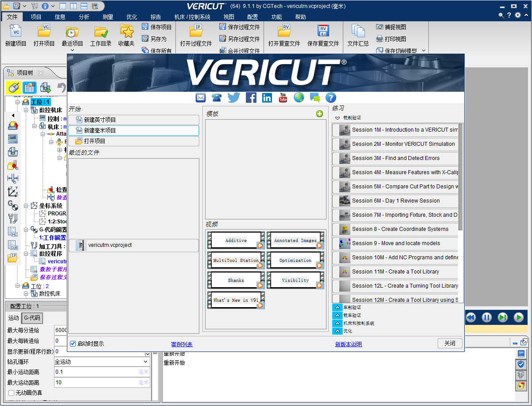Image resolution: width=532 pixels, height=406 pixels.
Task: Select the G-代码偏置 icon in left sidebar
Action: (x=12, y=205)
